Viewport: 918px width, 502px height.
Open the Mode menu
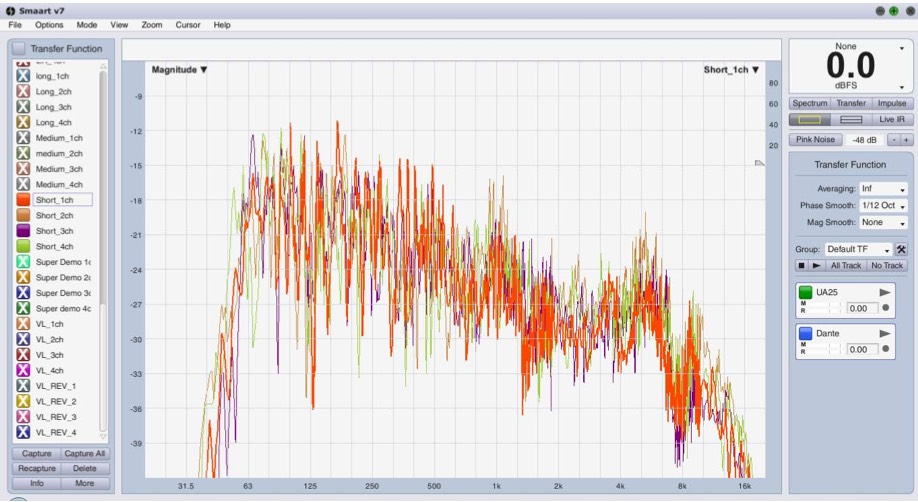(87, 25)
